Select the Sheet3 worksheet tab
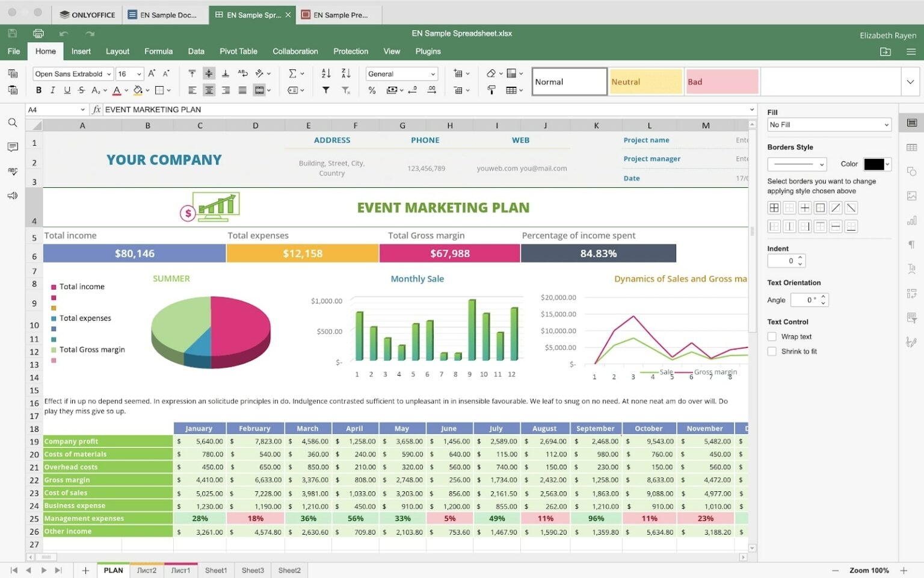This screenshot has width=924, height=578. coord(252,570)
